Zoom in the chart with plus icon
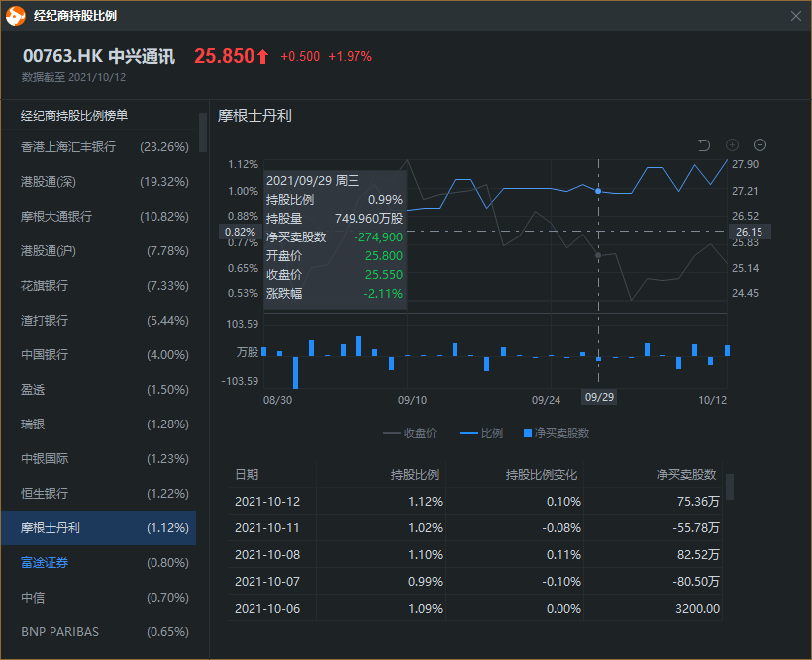Screen dimensions: 812x660 732,144
